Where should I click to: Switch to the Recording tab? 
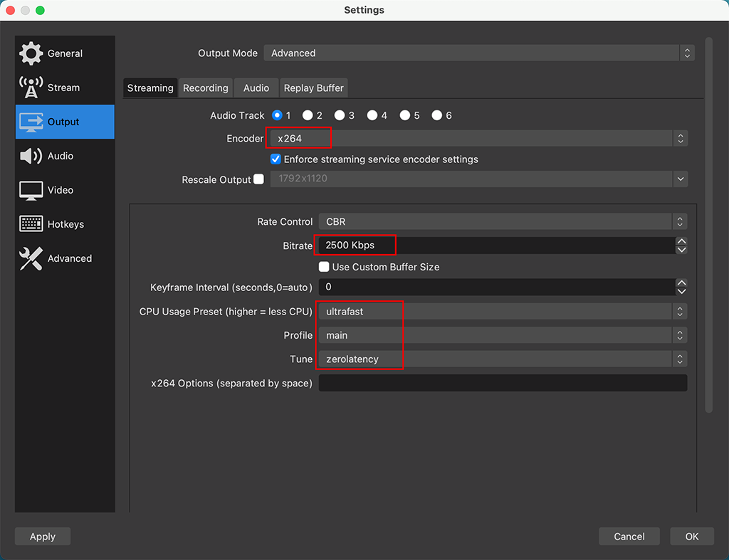206,88
